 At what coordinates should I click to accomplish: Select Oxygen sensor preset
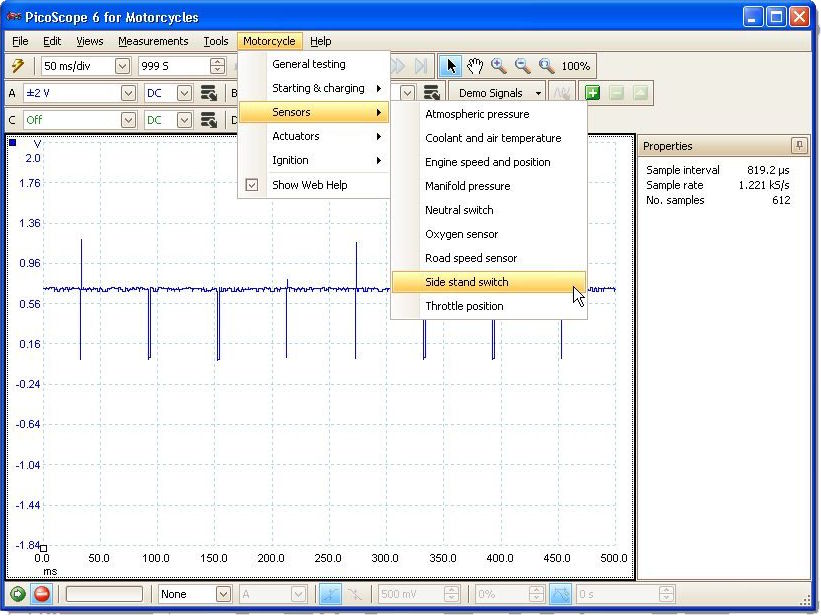coord(489,234)
